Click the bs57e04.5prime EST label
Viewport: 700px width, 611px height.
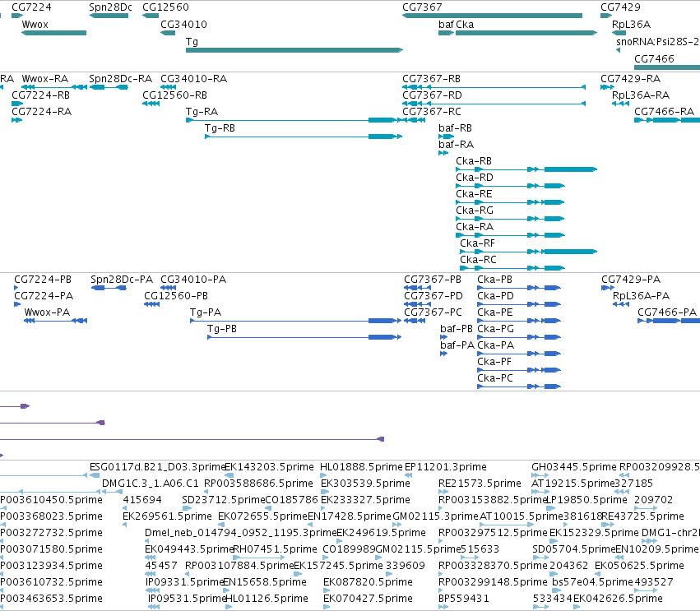[x=592, y=582]
